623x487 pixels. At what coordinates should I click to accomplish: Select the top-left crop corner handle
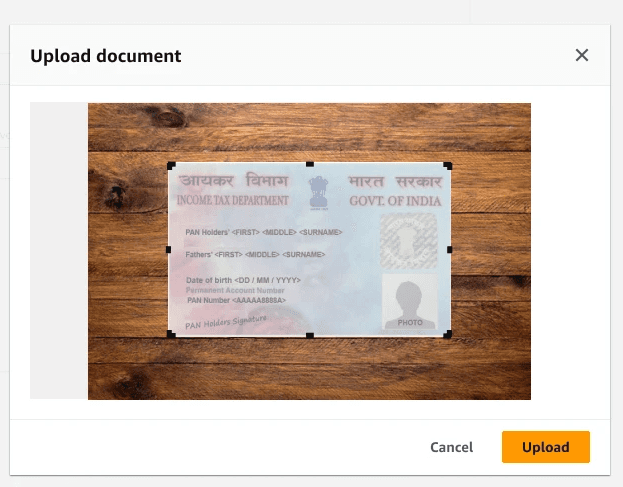point(171,166)
